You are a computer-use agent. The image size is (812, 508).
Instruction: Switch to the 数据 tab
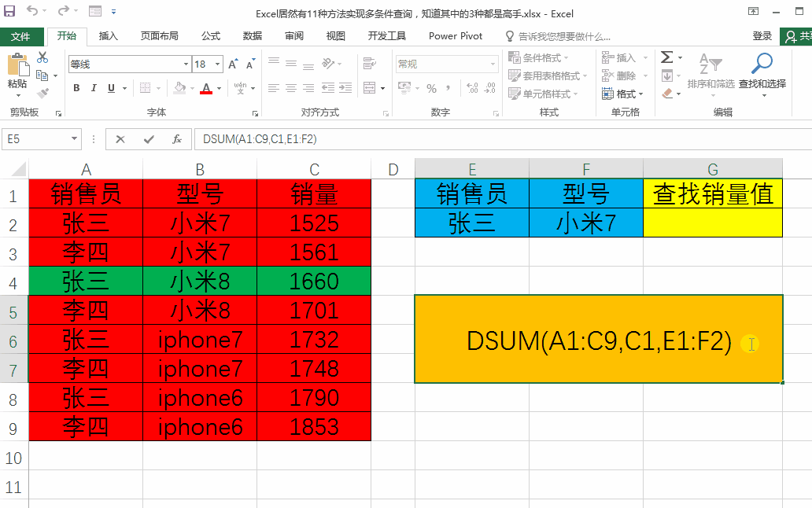(x=253, y=35)
